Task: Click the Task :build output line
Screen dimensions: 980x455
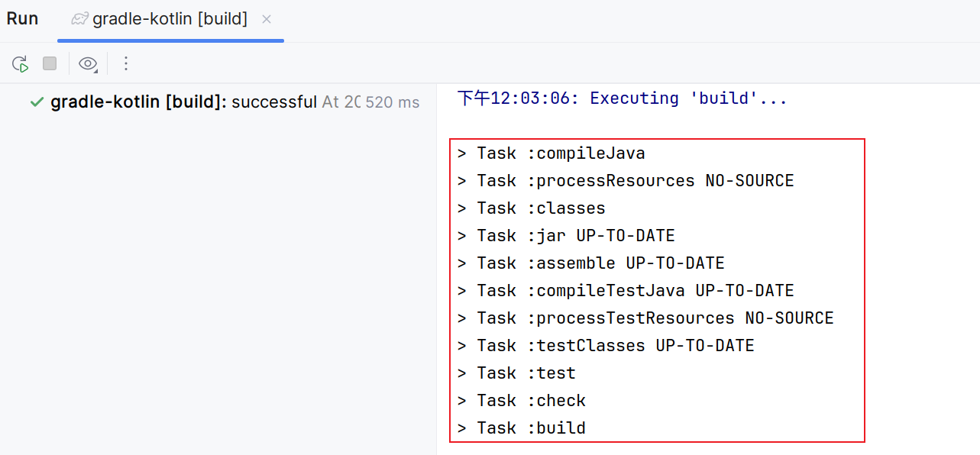Action: pyautogui.click(x=521, y=428)
